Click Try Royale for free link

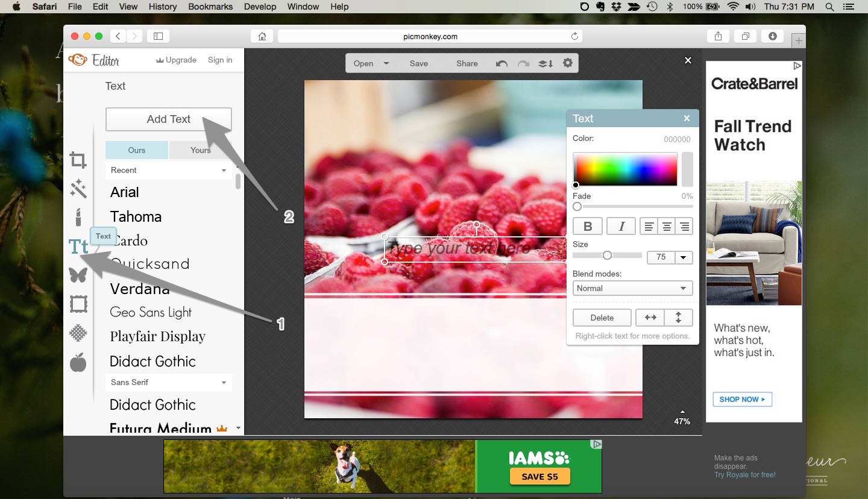click(745, 475)
